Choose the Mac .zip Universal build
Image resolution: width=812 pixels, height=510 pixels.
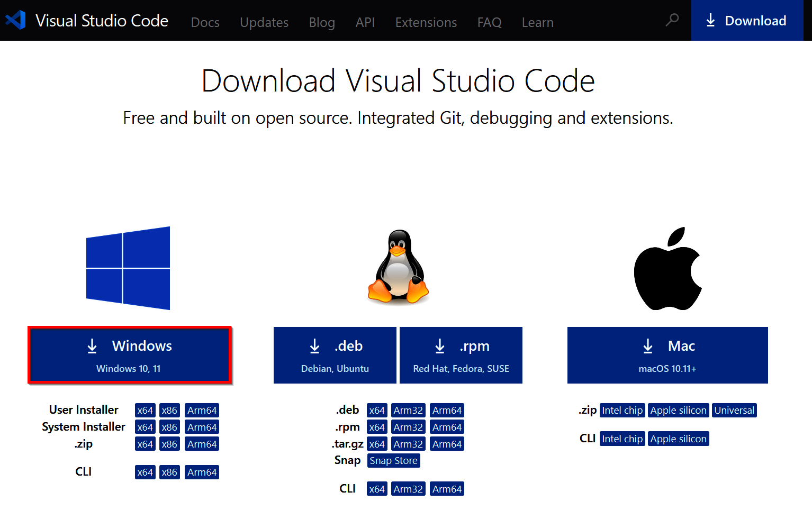(734, 411)
